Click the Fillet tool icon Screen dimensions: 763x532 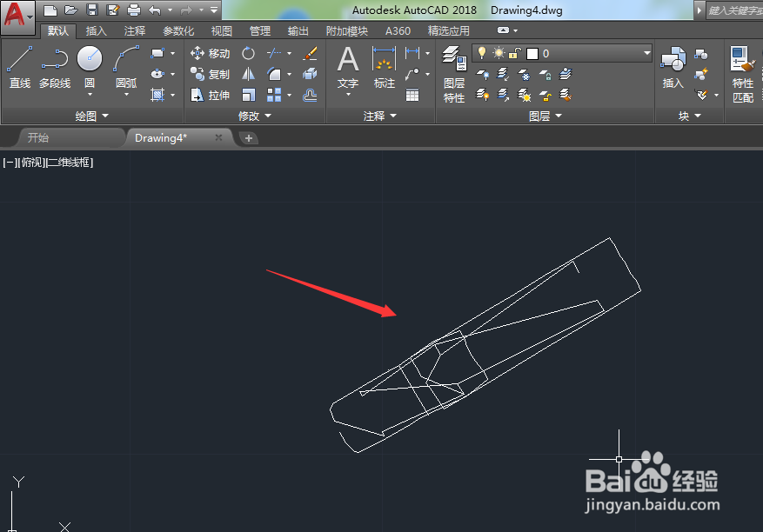point(274,74)
